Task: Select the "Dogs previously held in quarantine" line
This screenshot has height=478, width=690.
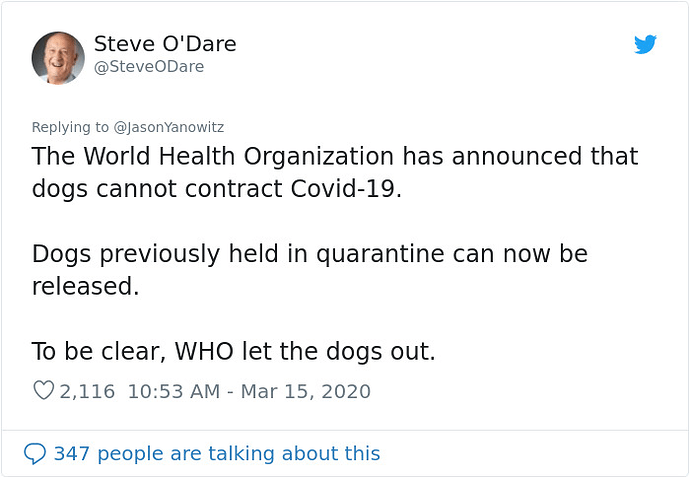Action: (x=309, y=255)
